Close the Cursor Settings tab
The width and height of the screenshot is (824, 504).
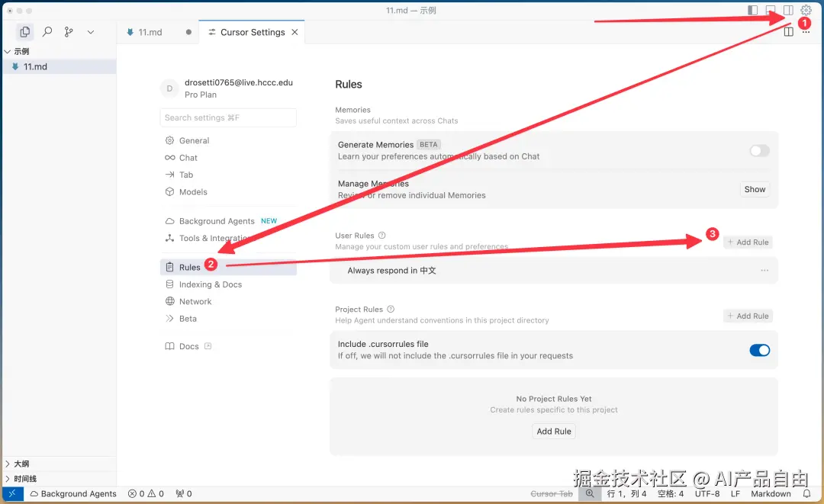point(295,32)
